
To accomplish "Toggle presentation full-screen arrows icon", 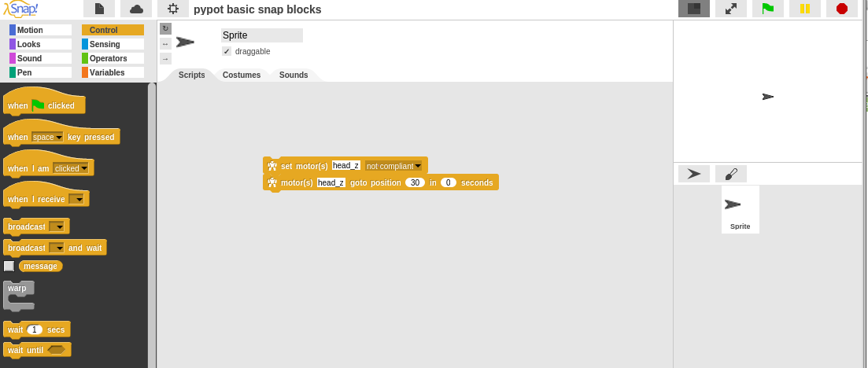I will tap(731, 9).
